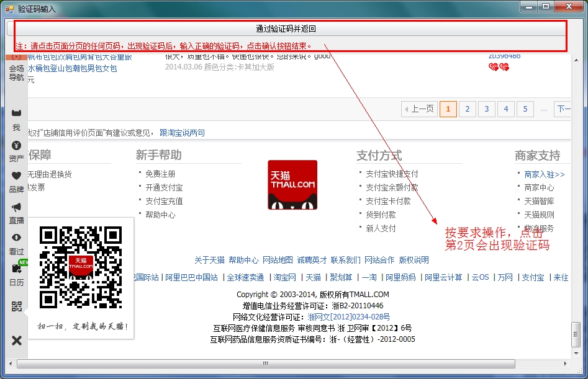Click 会场导航 in the sidebar

click(x=17, y=73)
